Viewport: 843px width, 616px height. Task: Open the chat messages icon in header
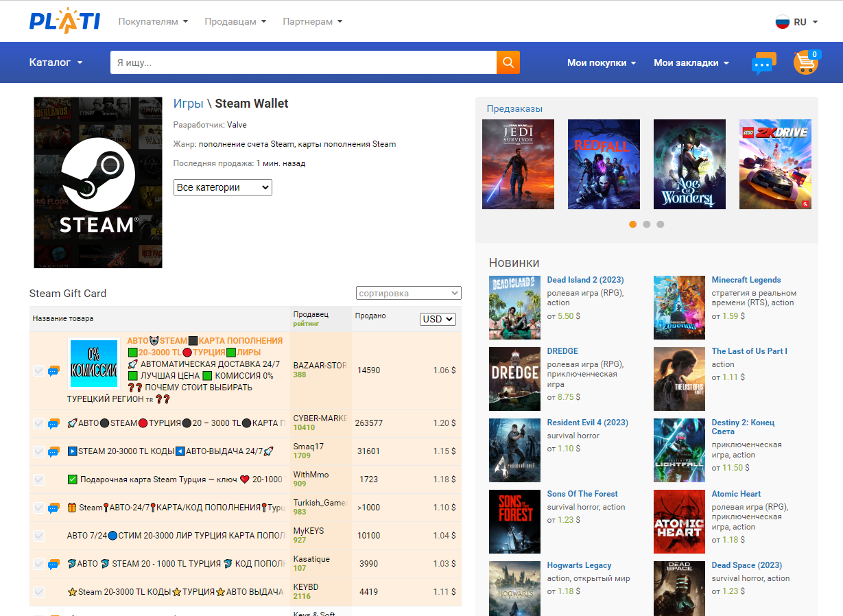[x=764, y=63]
